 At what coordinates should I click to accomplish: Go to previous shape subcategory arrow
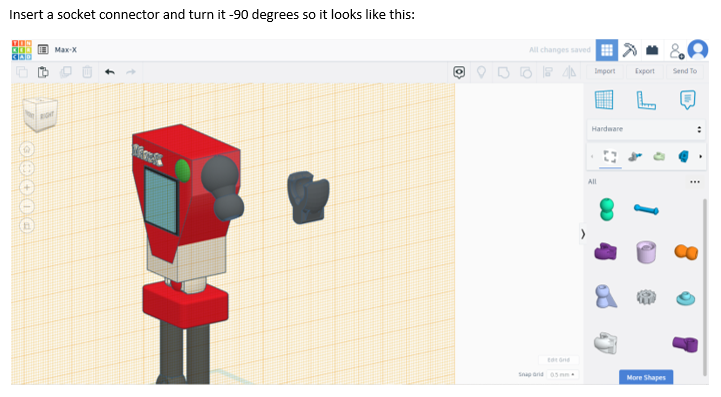(592, 157)
